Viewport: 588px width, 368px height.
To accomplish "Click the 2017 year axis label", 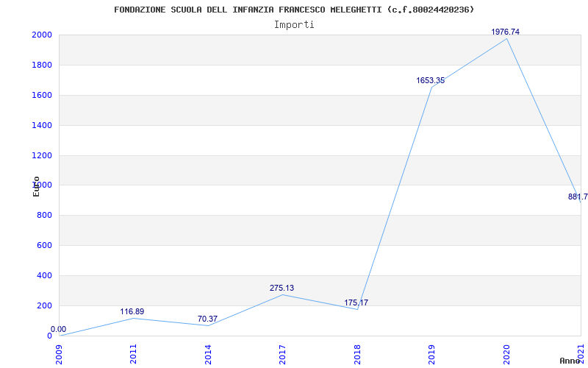I will coord(282,355).
